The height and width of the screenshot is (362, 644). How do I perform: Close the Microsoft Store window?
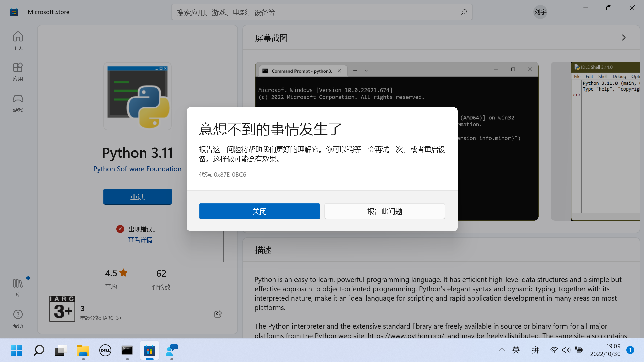pyautogui.click(x=632, y=8)
